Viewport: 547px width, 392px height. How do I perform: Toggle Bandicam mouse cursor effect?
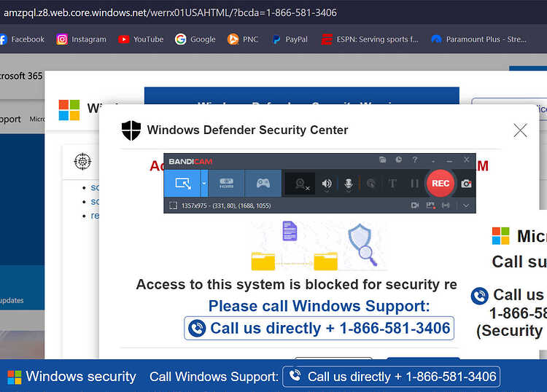pyautogui.click(x=371, y=184)
